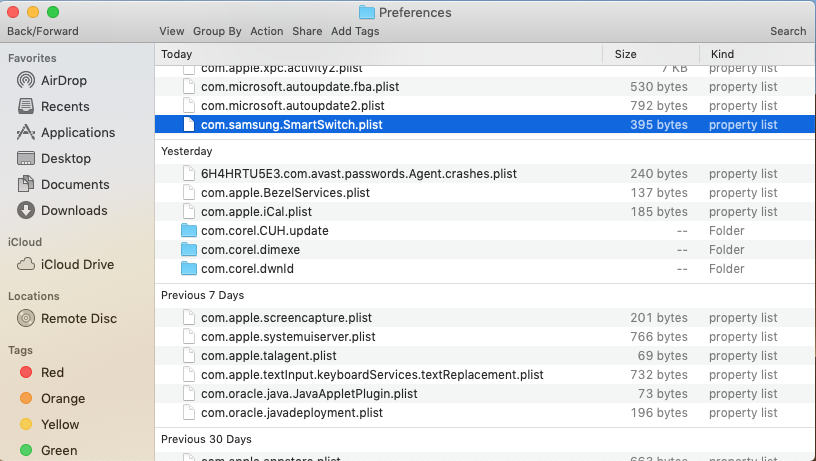Open Documents using its sidebar icon

(25, 184)
